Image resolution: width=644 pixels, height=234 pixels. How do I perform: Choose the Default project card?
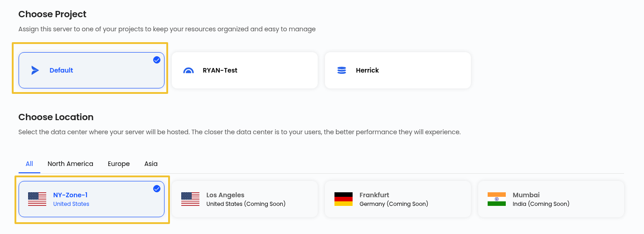click(x=92, y=70)
